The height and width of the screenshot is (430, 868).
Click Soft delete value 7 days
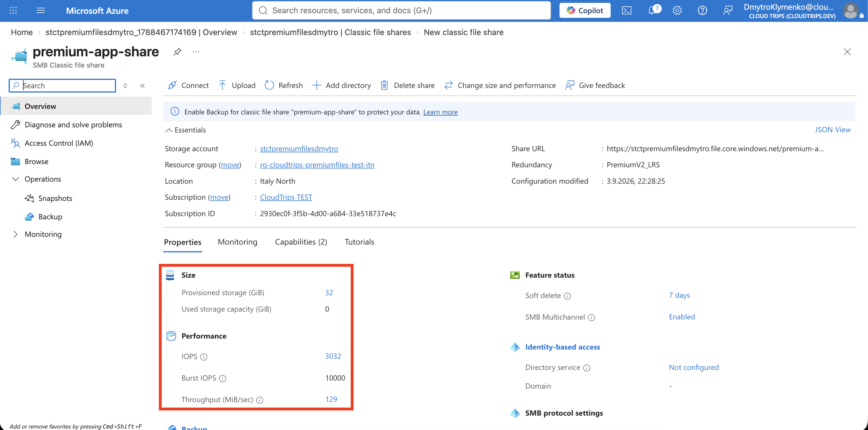(679, 295)
